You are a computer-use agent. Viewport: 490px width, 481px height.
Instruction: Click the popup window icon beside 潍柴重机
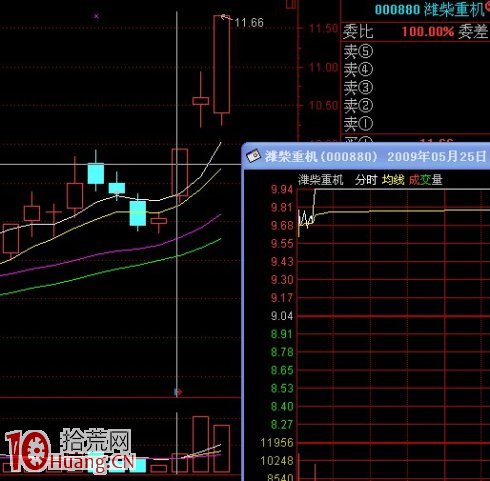[253, 156]
